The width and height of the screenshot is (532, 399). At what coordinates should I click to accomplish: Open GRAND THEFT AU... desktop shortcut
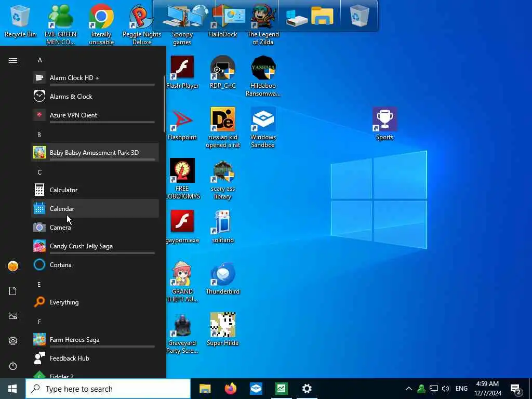tap(182, 282)
